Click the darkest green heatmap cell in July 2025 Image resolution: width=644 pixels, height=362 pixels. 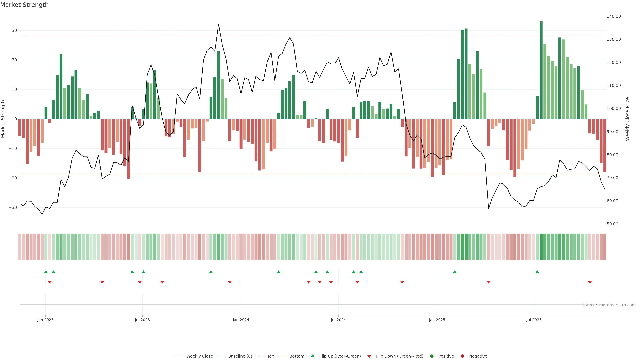tap(541, 247)
